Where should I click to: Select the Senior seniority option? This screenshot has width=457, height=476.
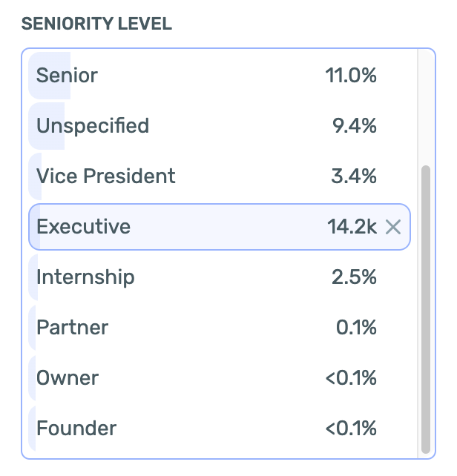[x=67, y=76]
